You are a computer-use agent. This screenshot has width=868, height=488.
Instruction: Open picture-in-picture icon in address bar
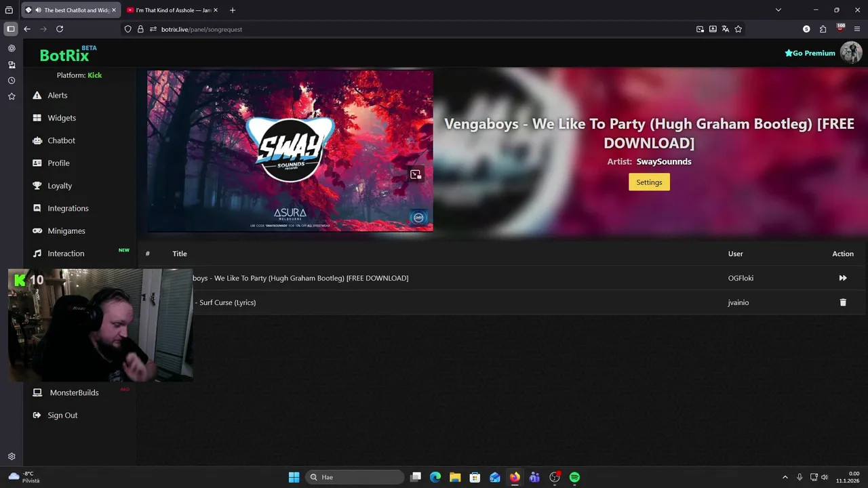(700, 29)
